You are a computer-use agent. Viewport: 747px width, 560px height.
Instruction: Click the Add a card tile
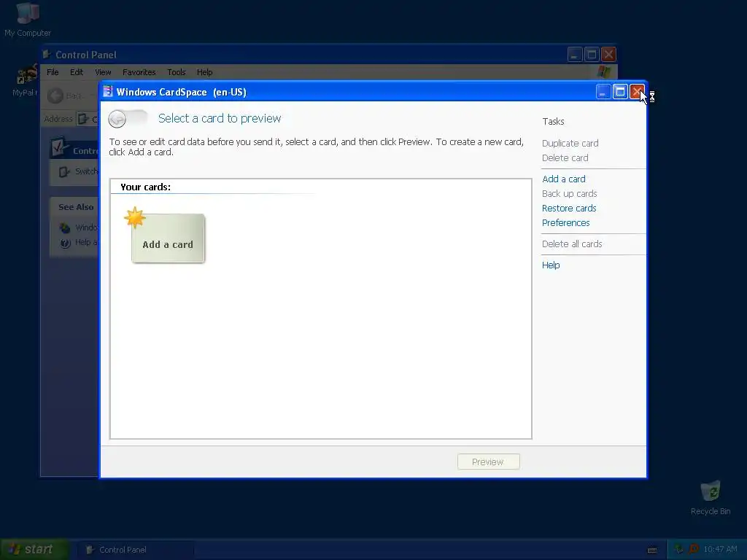(168, 238)
